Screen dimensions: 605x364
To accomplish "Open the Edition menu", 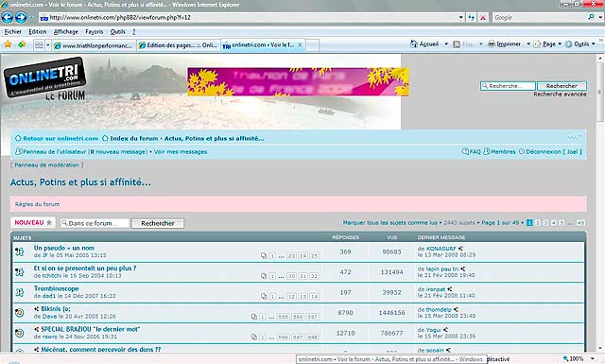I will point(38,31).
